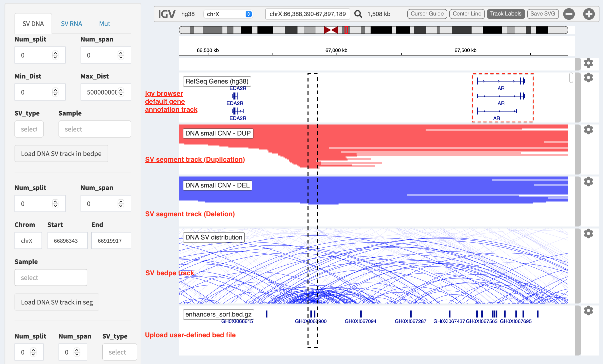Open the Sample select next to SV_type

point(95,129)
